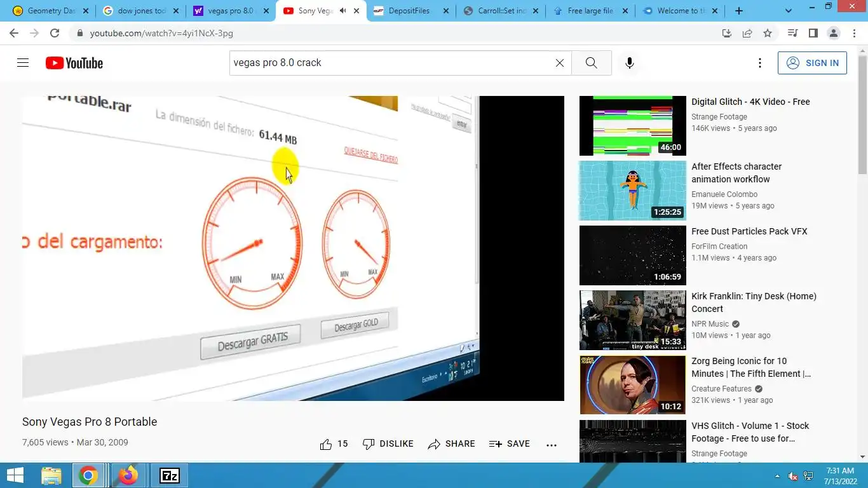
Task: Click the DISLIKE thumbs-down button
Action: (x=388, y=444)
